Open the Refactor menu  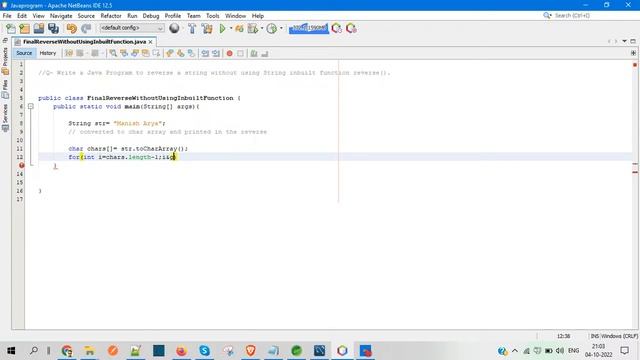point(111,16)
